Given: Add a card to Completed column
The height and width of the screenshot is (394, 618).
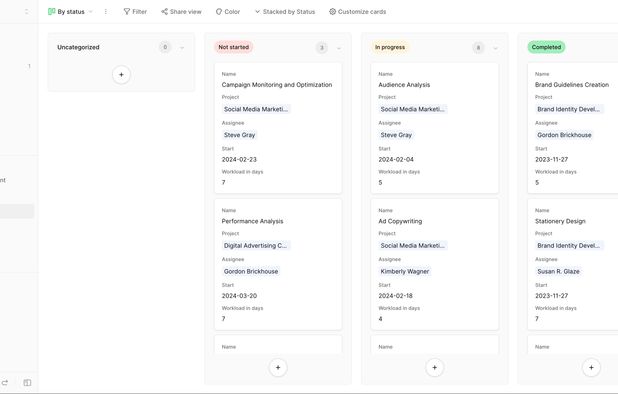Looking at the screenshot, I should (591, 368).
